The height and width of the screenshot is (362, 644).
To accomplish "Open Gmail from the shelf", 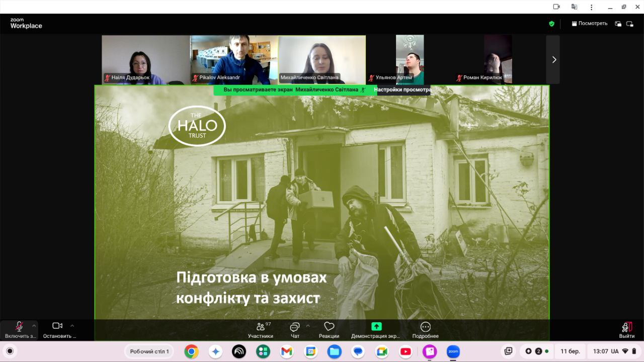I will click(287, 351).
